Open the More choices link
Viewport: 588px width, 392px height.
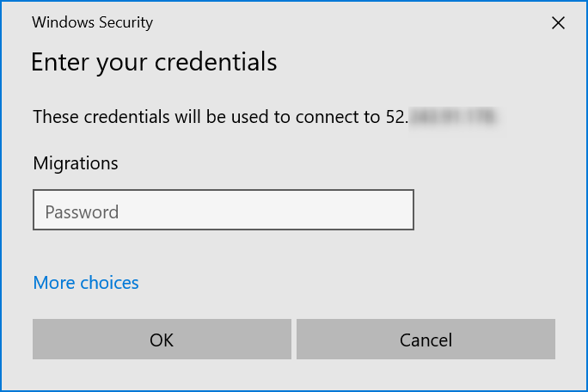86,282
